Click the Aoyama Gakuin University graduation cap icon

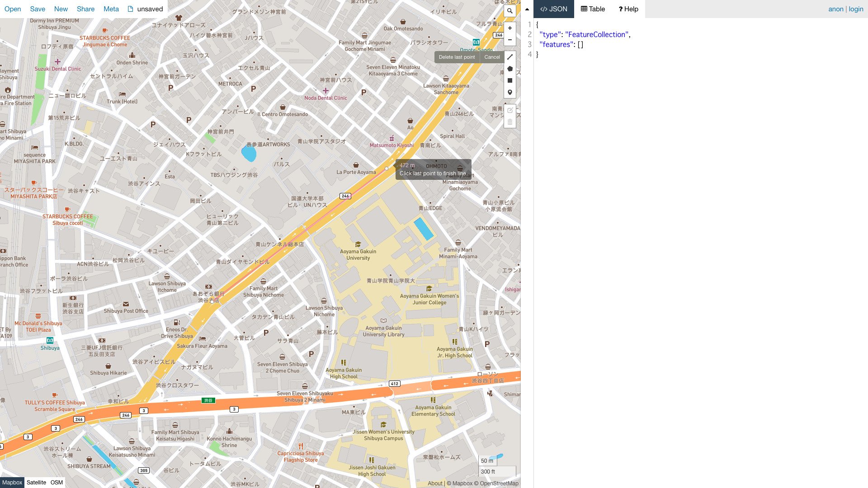(358, 244)
